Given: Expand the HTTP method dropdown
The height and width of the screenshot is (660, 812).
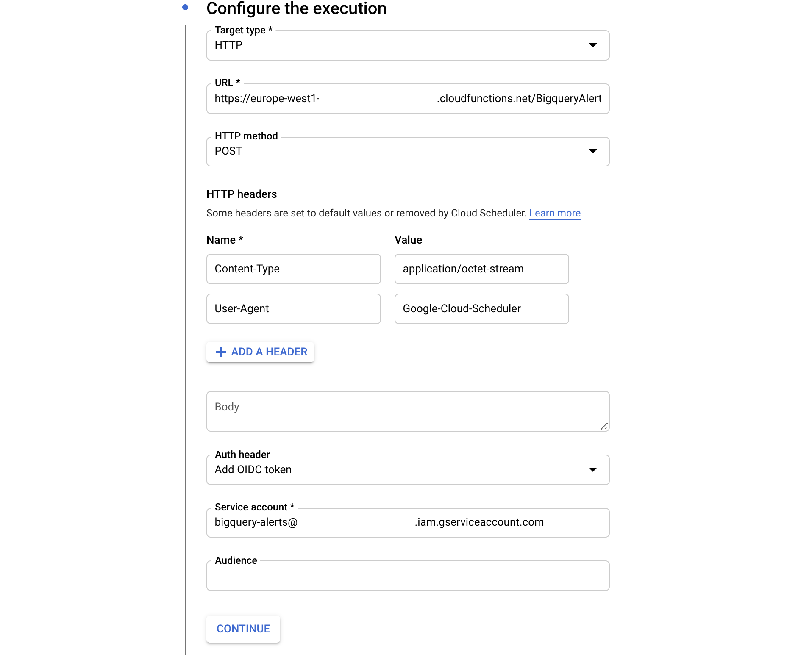Looking at the screenshot, I should coord(398,151).
